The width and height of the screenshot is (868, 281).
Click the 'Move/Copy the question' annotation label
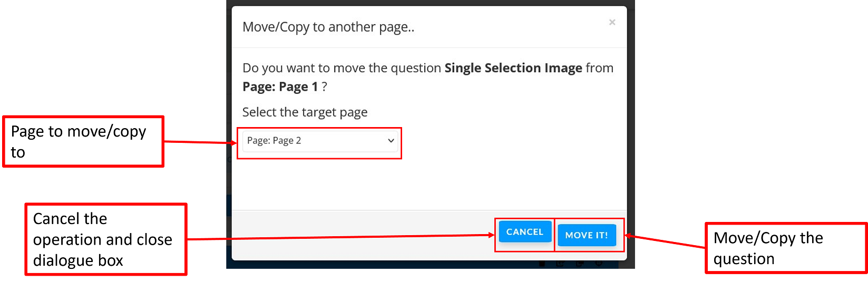pos(785,248)
